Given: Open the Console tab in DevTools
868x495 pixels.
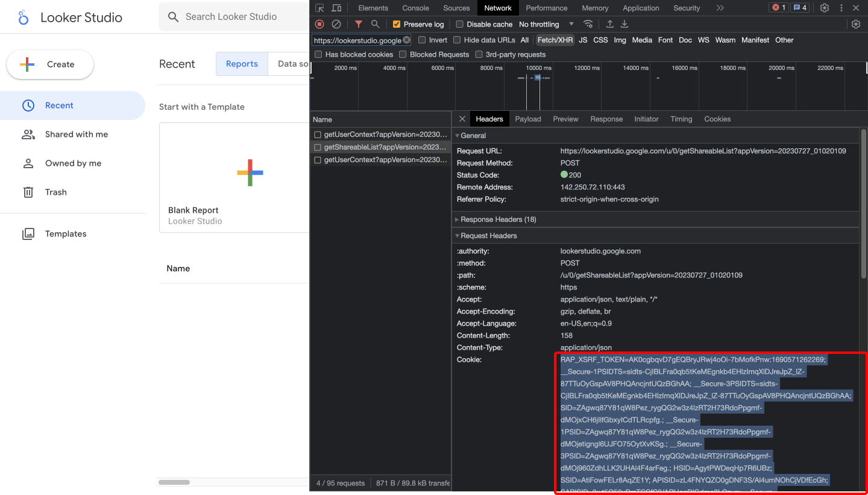Looking at the screenshot, I should point(415,8).
